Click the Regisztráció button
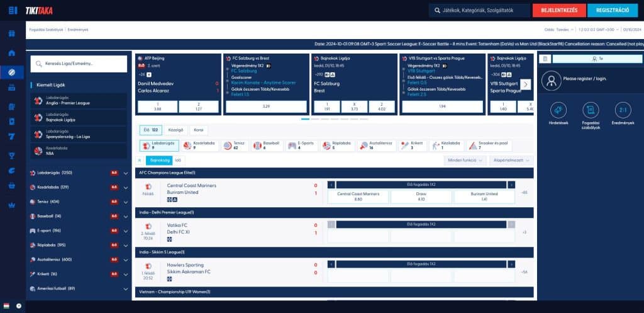Screen dimensions: 644x313 [613, 11]
